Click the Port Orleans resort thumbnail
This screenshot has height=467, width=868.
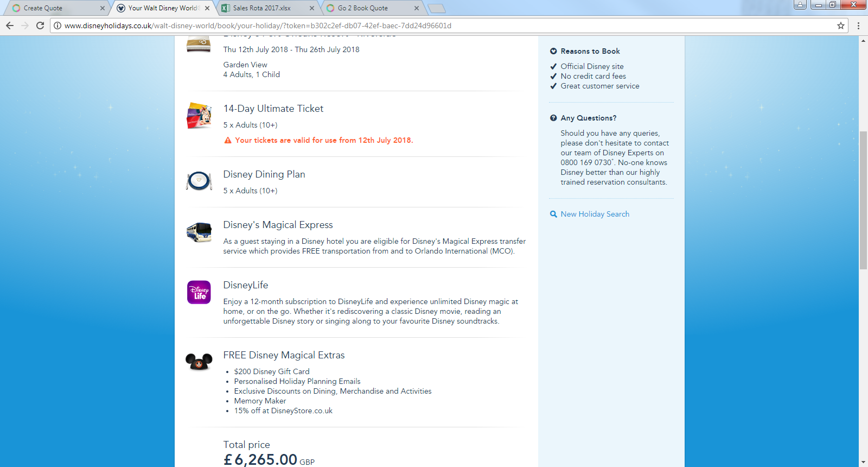point(199,44)
